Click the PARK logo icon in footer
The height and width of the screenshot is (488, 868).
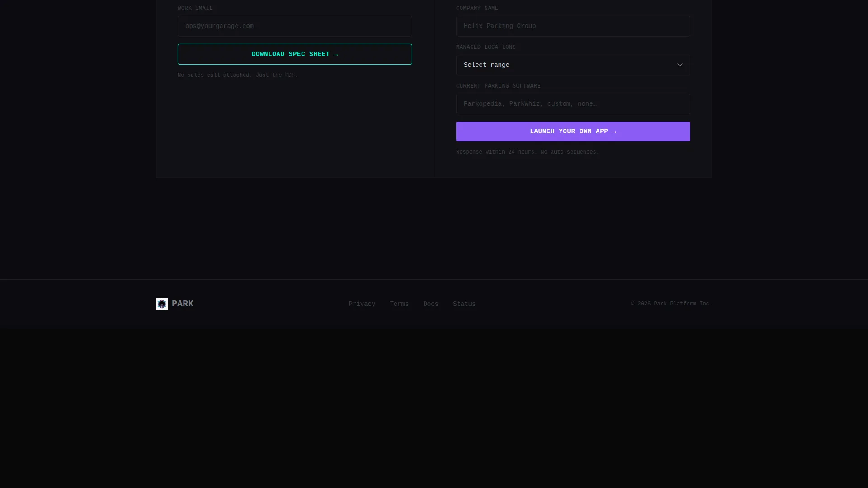pos(162,304)
